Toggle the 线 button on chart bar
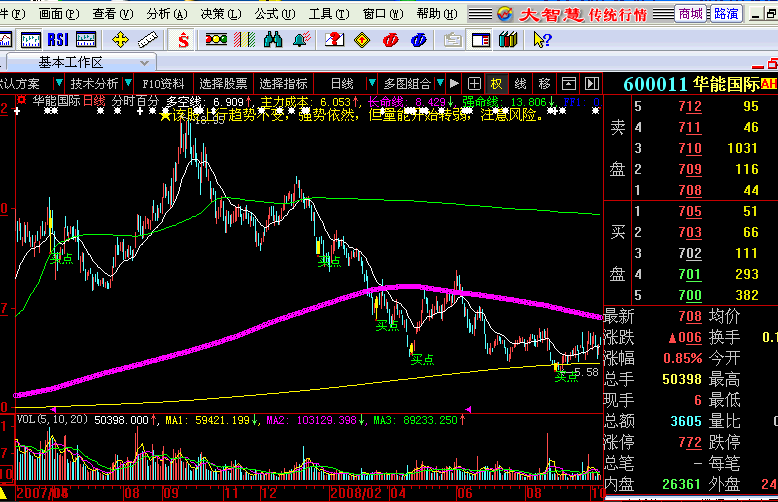This screenshot has height=502, width=778. click(520, 84)
